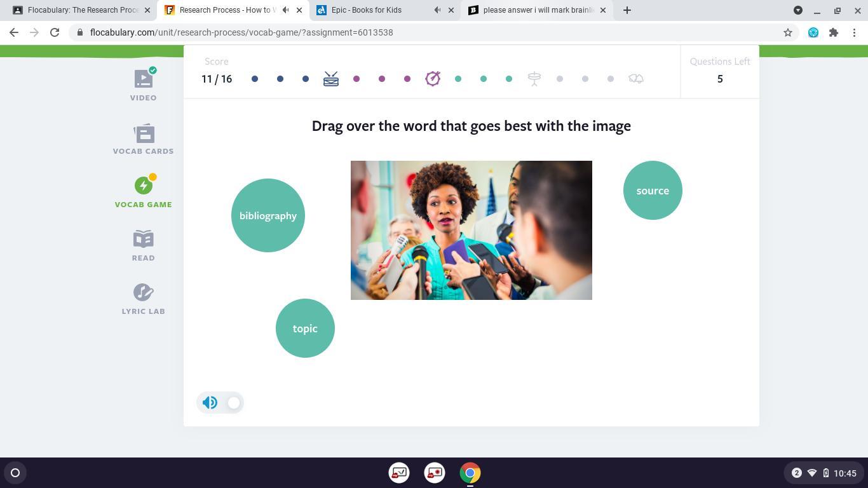
Task: Open the tab search dropdown
Action: 798,10
